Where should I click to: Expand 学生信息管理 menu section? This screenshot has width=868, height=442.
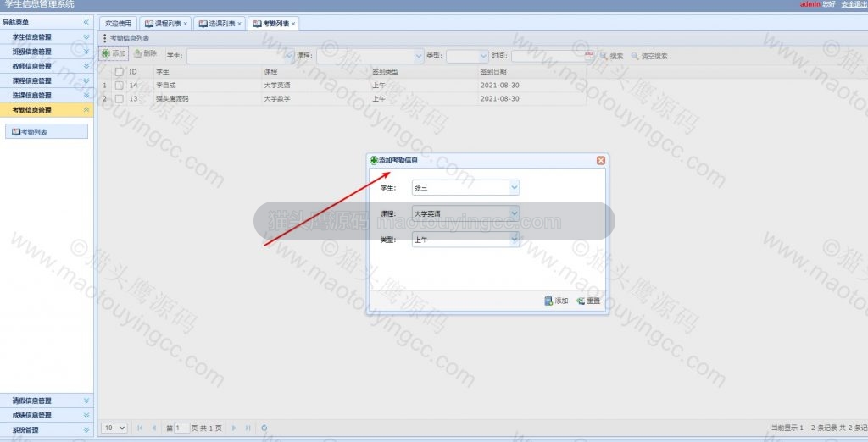click(x=47, y=37)
